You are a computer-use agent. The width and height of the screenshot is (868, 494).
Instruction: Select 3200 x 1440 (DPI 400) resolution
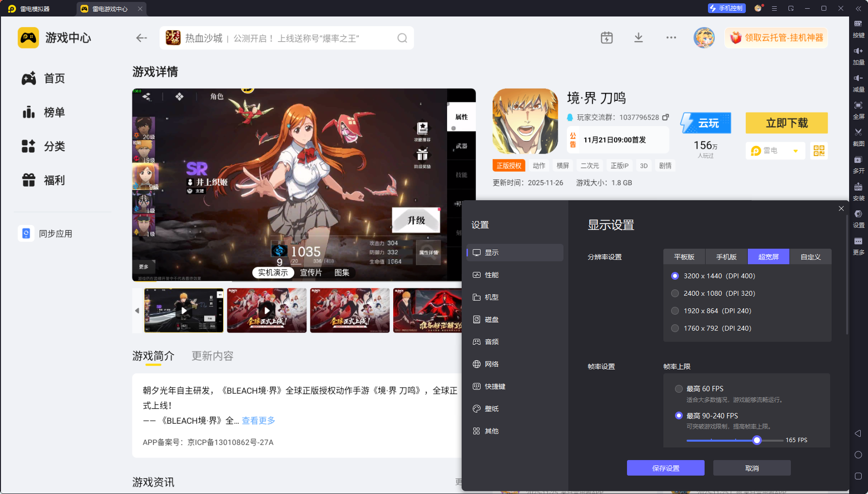coord(675,276)
